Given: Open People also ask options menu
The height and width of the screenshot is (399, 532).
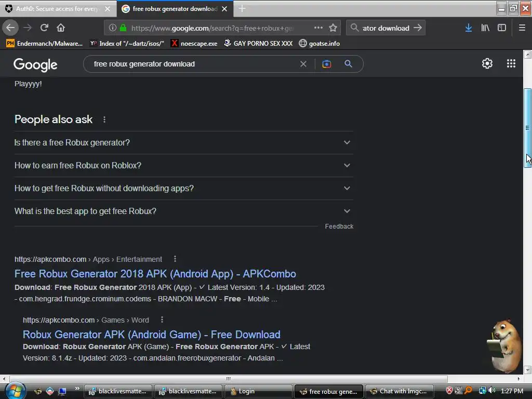Looking at the screenshot, I should (x=104, y=119).
